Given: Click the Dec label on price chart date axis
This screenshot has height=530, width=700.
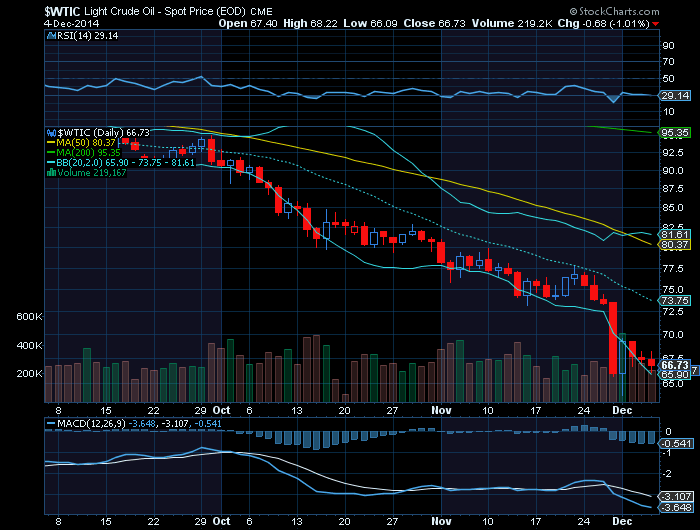Looking at the screenshot, I should pos(622,410).
